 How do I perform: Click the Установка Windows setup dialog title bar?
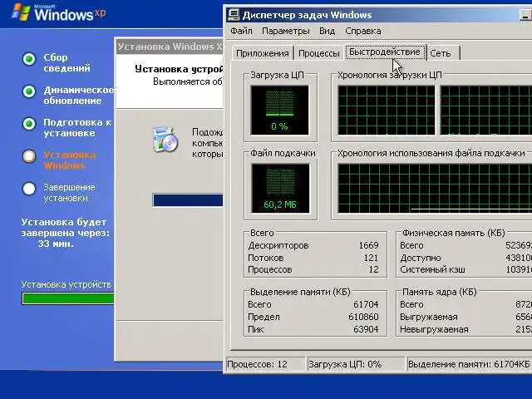pos(170,47)
